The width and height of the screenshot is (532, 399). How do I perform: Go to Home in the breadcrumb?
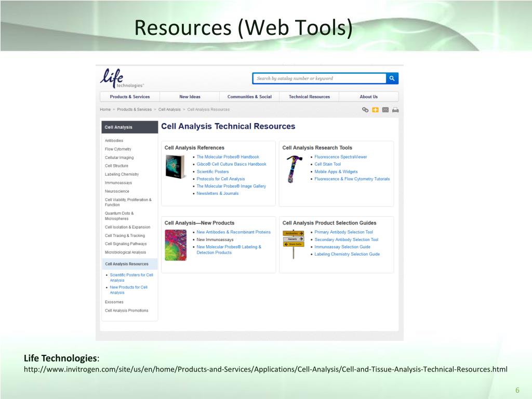(x=105, y=110)
